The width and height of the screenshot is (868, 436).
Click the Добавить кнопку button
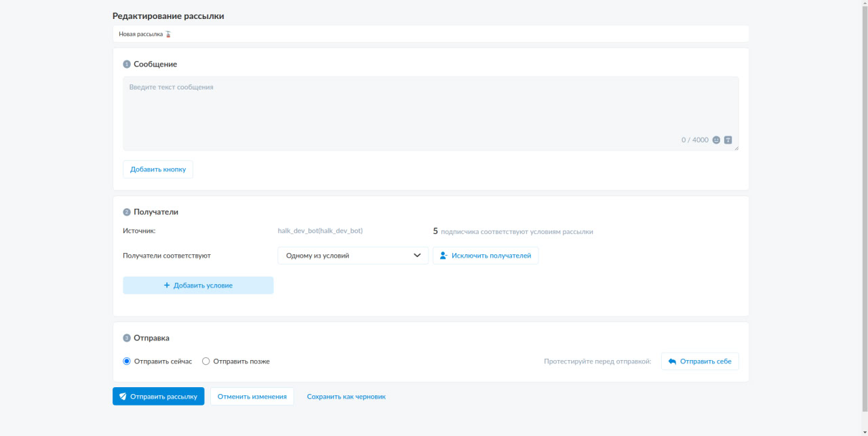pyautogui.click(x=158, y=170)
